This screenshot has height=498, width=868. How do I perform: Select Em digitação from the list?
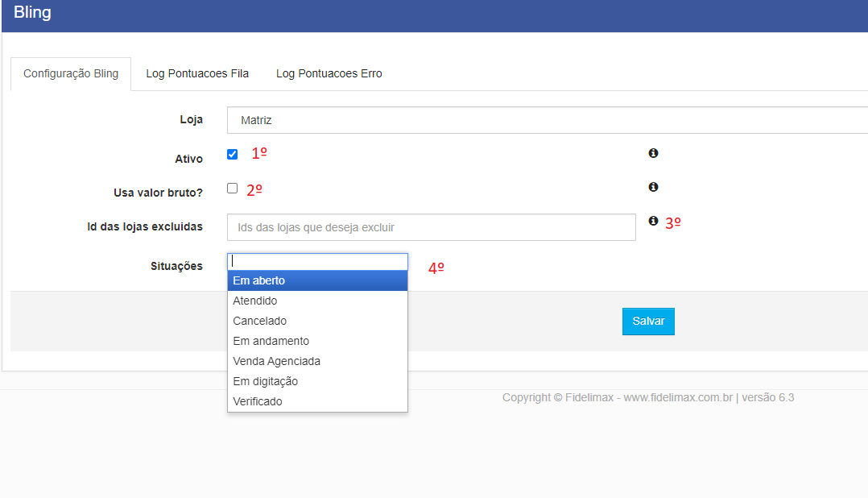[317, 381]
